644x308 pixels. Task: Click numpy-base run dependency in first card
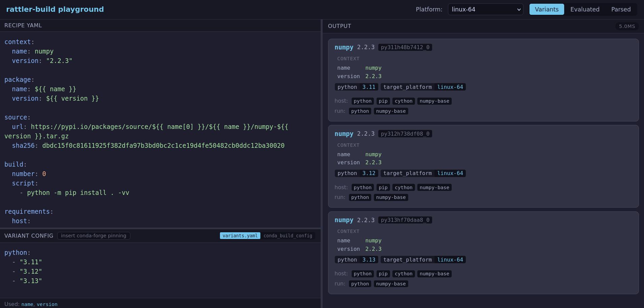391,111
